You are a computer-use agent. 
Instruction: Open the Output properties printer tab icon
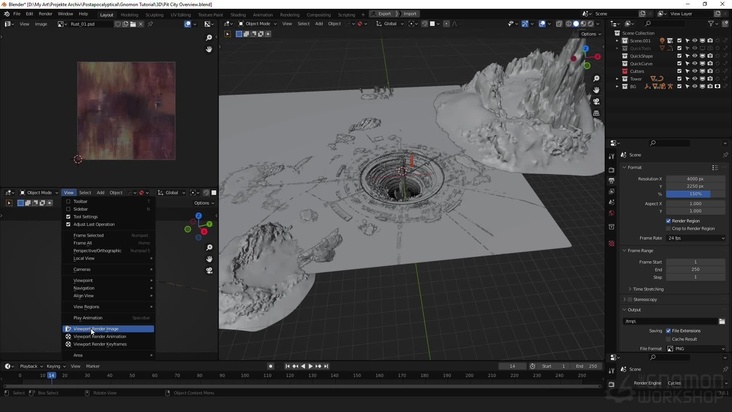612,181
